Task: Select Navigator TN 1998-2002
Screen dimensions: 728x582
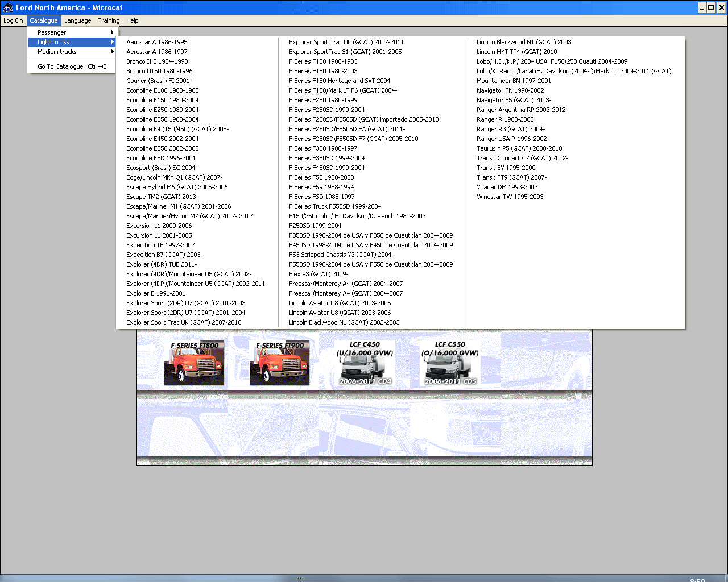Action: [510, 90]
